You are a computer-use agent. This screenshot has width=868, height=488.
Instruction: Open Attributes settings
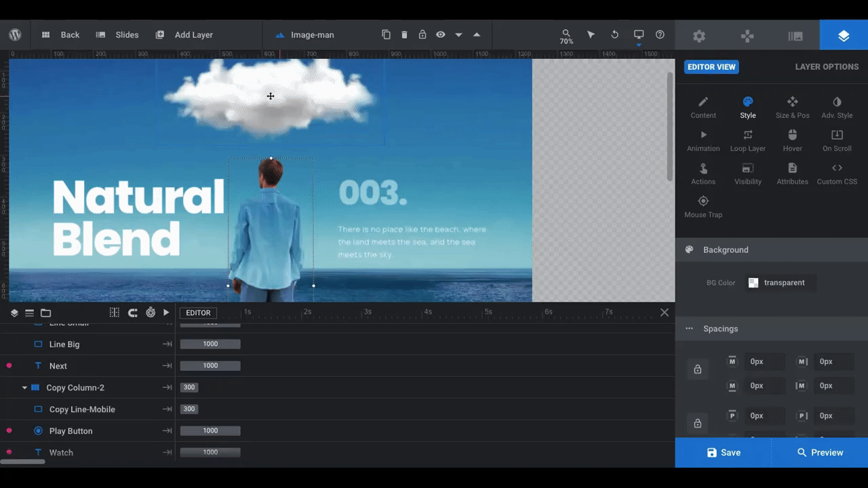coord(792,174)
